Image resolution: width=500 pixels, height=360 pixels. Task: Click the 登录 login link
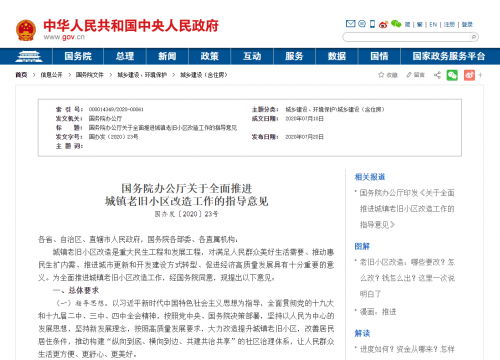point(467,24)
